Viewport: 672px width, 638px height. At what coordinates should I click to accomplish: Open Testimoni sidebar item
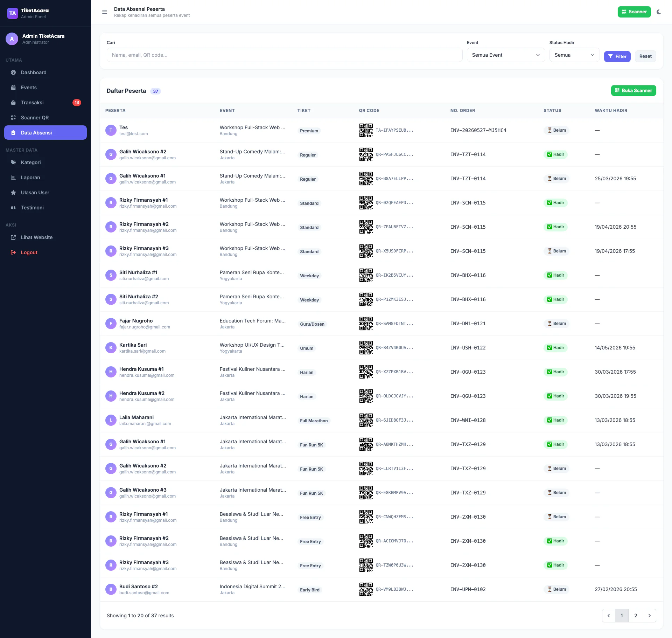pos(45,208)
